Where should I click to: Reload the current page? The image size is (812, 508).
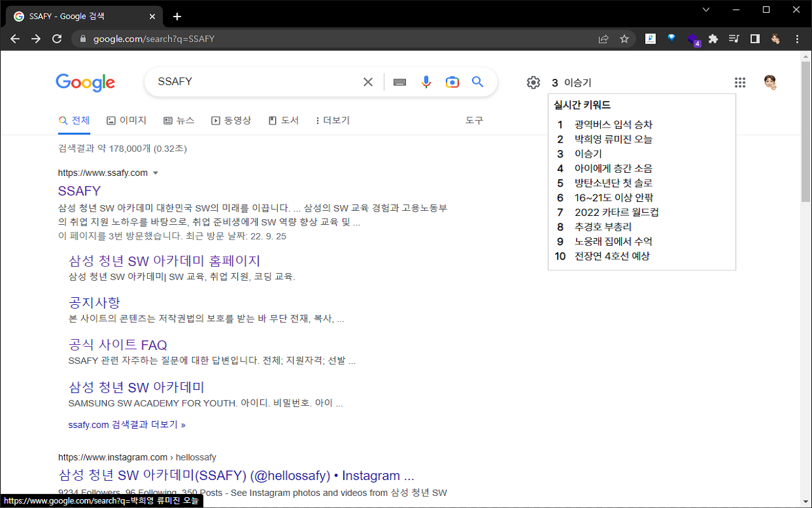(57, 39)
